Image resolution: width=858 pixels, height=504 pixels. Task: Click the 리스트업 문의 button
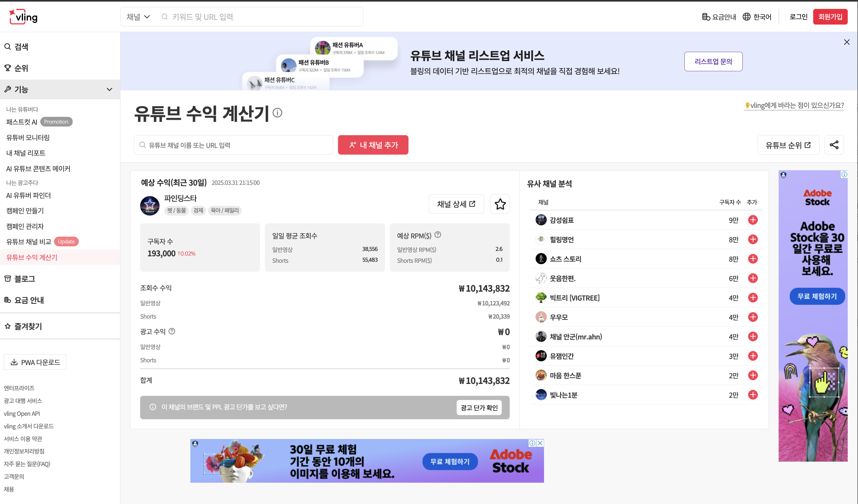(713, 62)
